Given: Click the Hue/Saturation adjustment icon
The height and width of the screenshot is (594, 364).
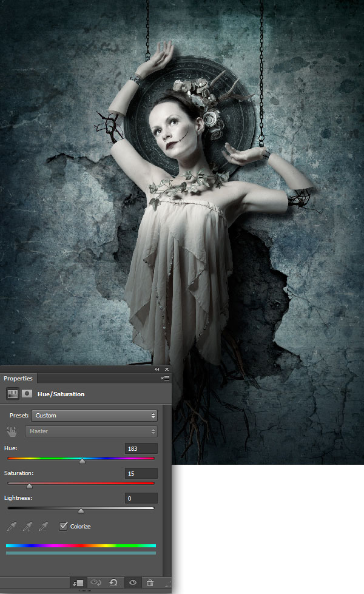Looking at the screenshot, I should pyautogui.click(x=13, y=394).
